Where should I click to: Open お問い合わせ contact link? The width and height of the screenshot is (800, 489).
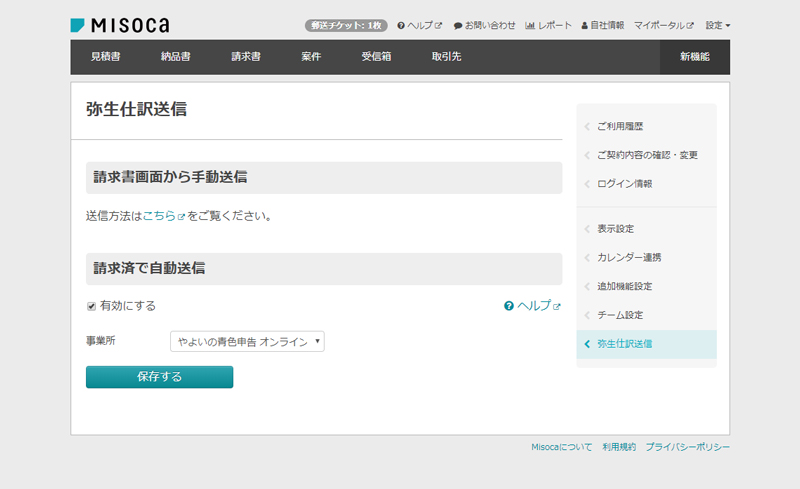pyautogui.click(x=484, y=26)
